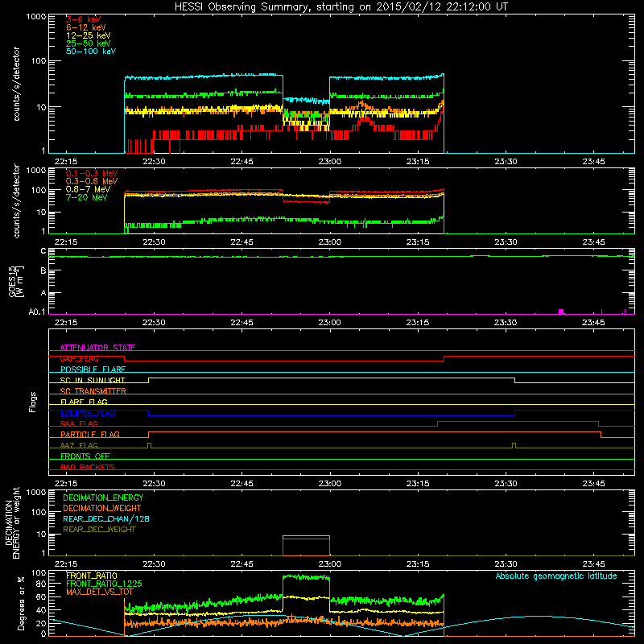Screen dimensions: 644x644
Task: Click the "HESSI Observing Summary" plot title
Action: tap(341, 7)
